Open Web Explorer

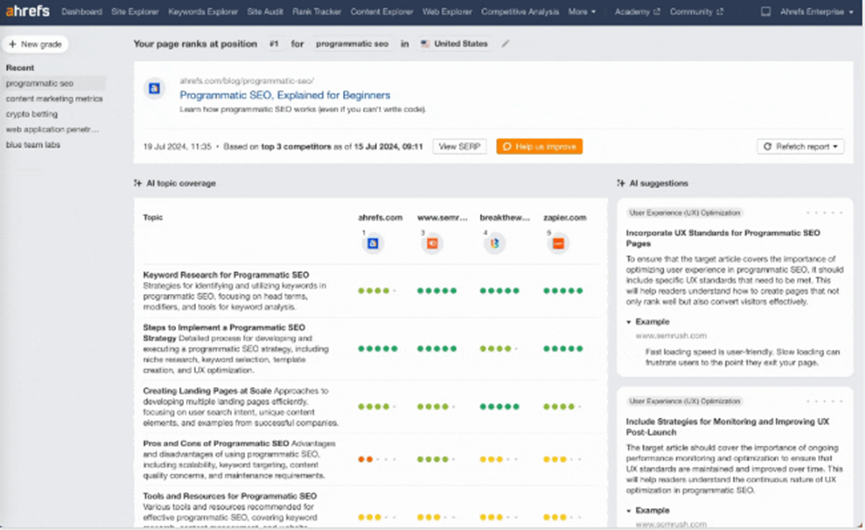tap(447, 12)
